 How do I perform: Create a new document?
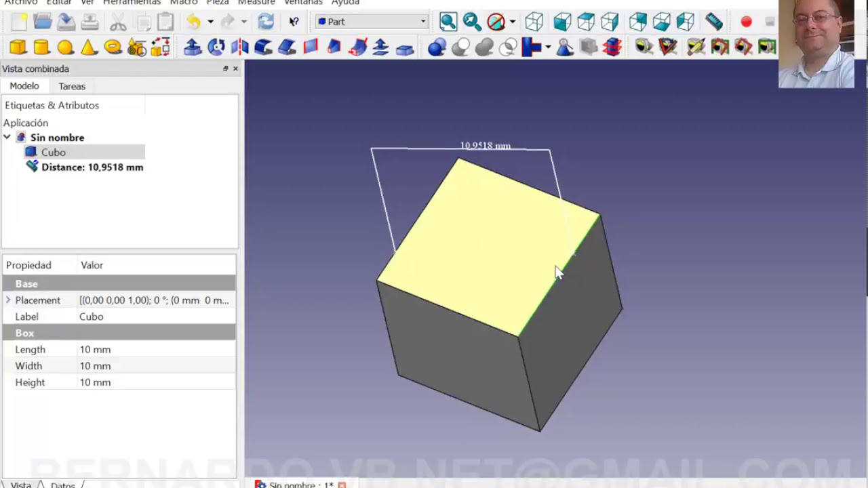[19, 22]
